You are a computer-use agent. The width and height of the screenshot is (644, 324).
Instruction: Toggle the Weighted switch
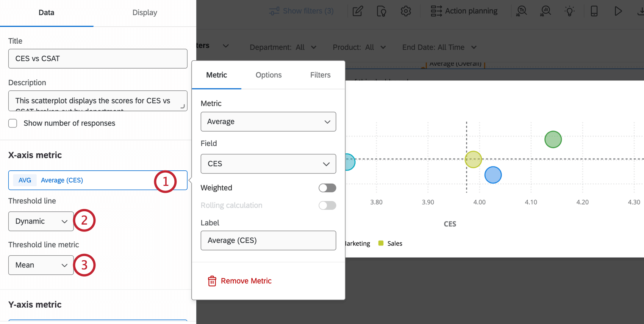[x=327, y=188]
